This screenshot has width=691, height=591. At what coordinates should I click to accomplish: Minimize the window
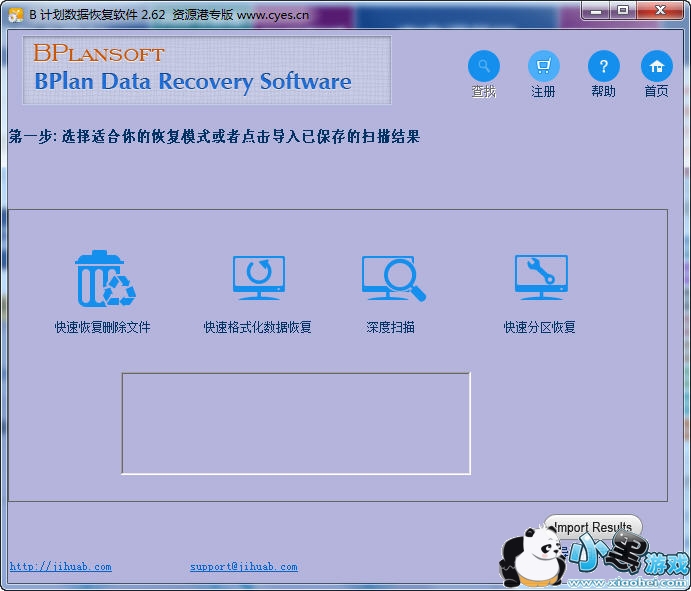(x=596, y=11)
